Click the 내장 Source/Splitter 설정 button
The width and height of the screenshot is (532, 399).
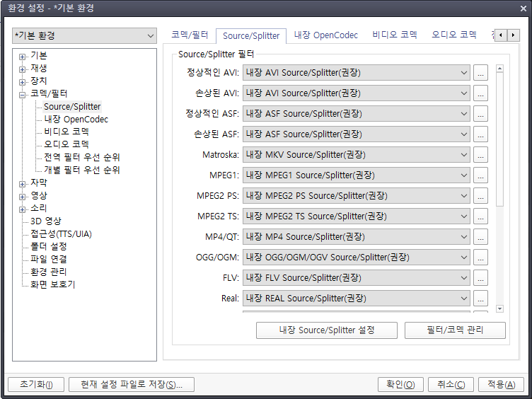click(x=326, y=330)
